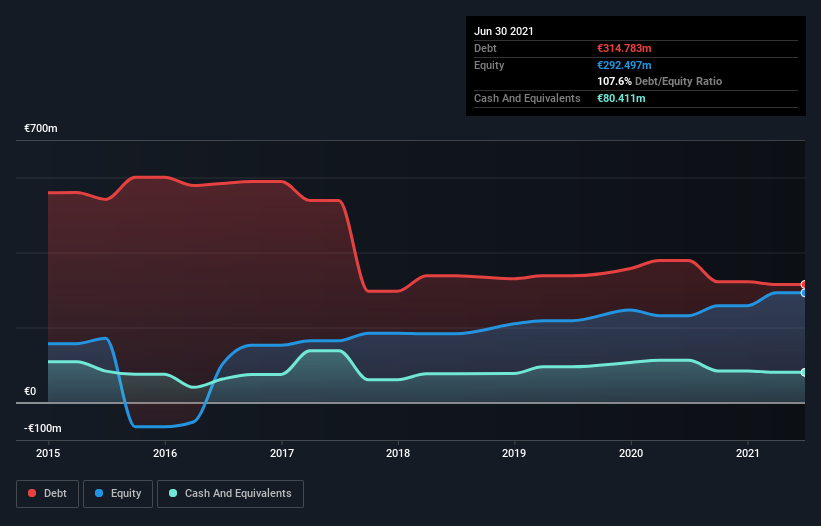The width and height of the screenshot is (821, 526).
Task: Select the red Debt endpoint marker on chart
Action: pos(803,285)
